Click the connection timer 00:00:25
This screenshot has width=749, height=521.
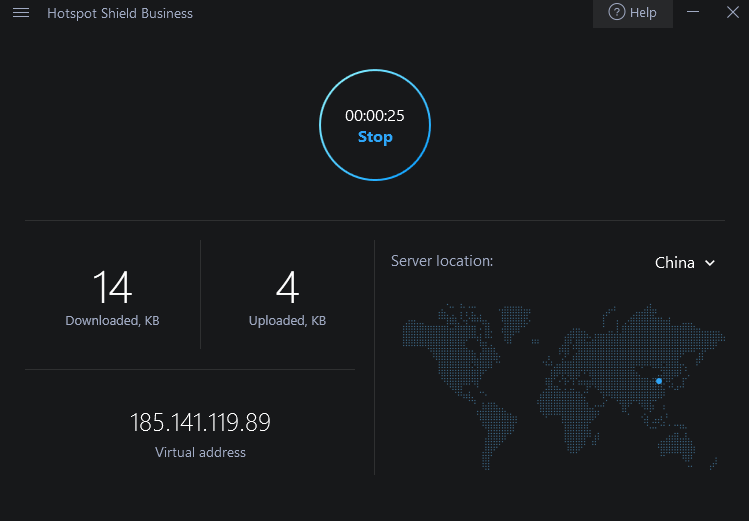coord(375,116)
